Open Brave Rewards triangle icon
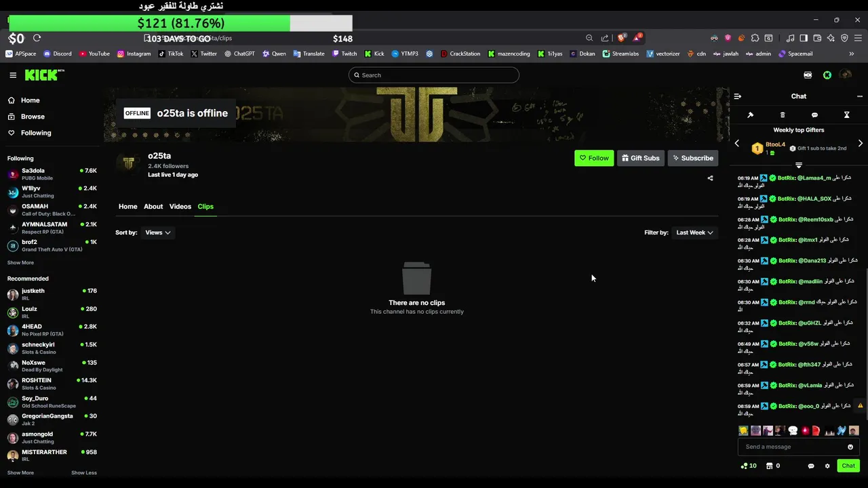868x488 pixels. click(637, 38)
